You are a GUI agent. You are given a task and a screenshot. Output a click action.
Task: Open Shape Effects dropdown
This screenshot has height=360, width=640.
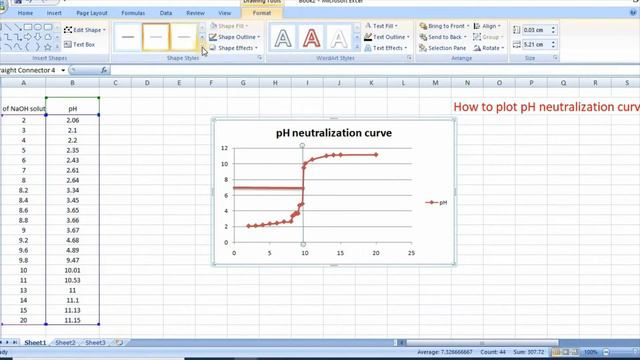click(x=233, y=48)
